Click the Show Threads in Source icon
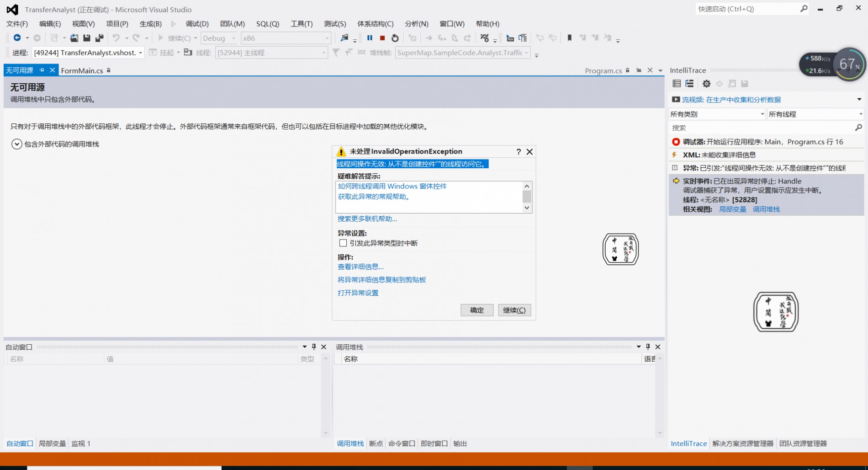The height and width of the screenshot is (470, 868). [x=361, y=53]
